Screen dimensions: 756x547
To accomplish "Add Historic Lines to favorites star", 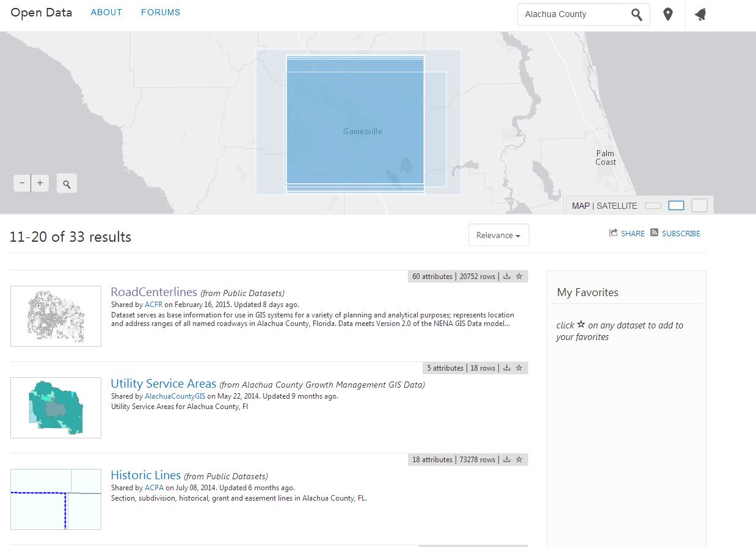I will [x=519, y=459].
